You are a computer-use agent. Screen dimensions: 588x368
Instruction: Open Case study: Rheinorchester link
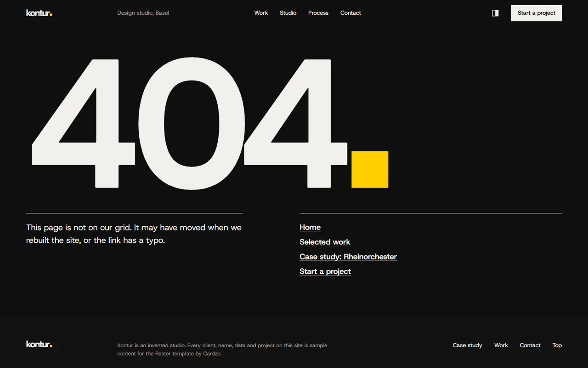point(348,257)
